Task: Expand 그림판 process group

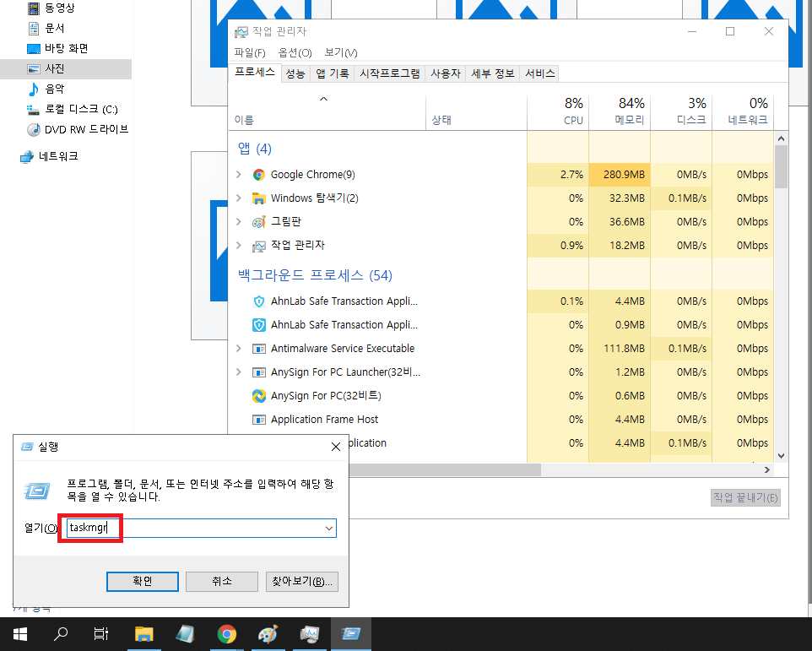Action: pos(239,222)
